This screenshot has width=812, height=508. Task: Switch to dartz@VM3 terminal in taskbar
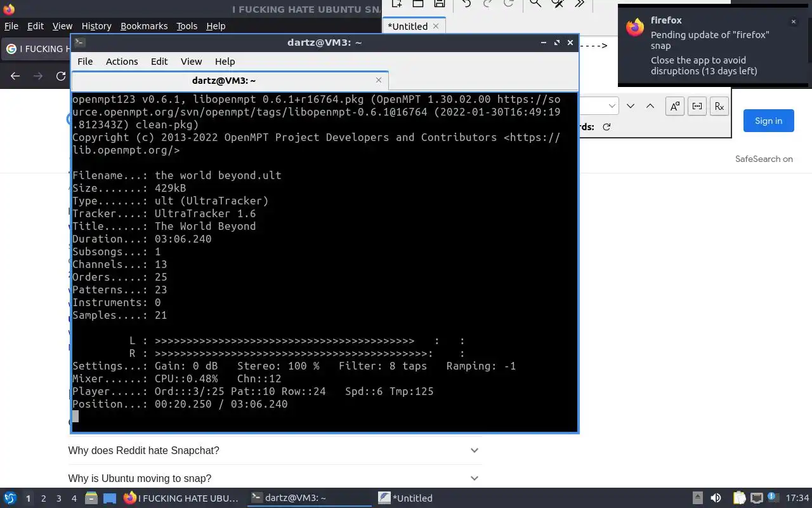309,498
